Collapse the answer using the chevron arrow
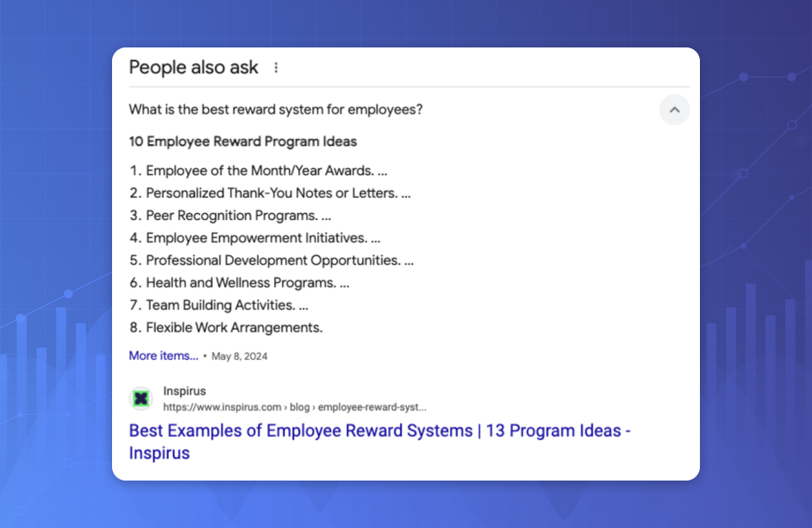Image resolution: width=812 pixels, height=528 pixels. coord(674,110)
